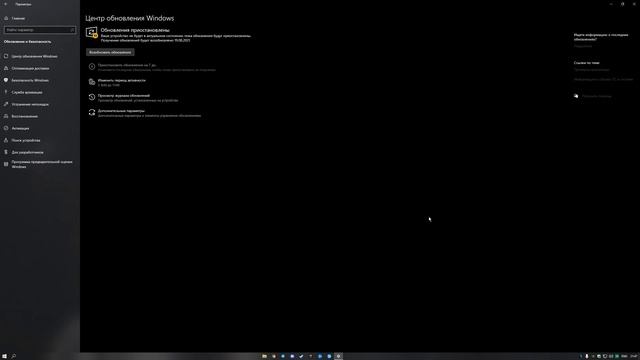Open File Explorer from taskbar
This screenshot has width=640, height=360.
[x=264, y=356]
